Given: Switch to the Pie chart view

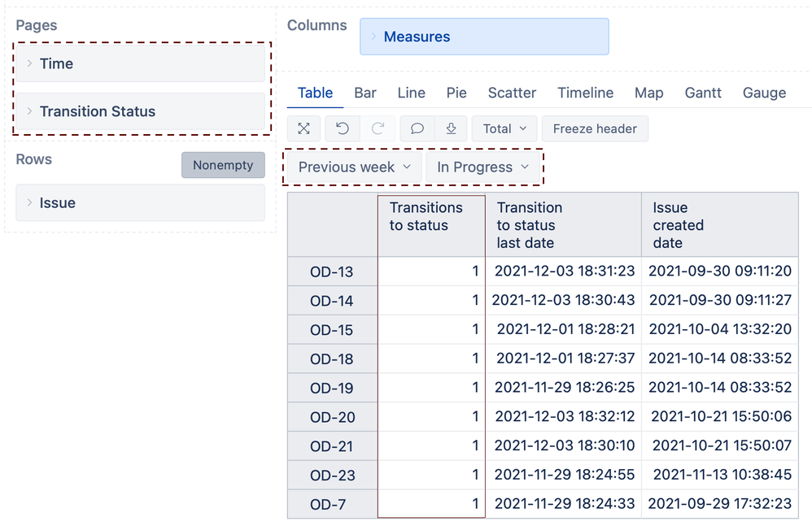Looking at the screenshot, I should pyautogui.click(x=456, y=93).
